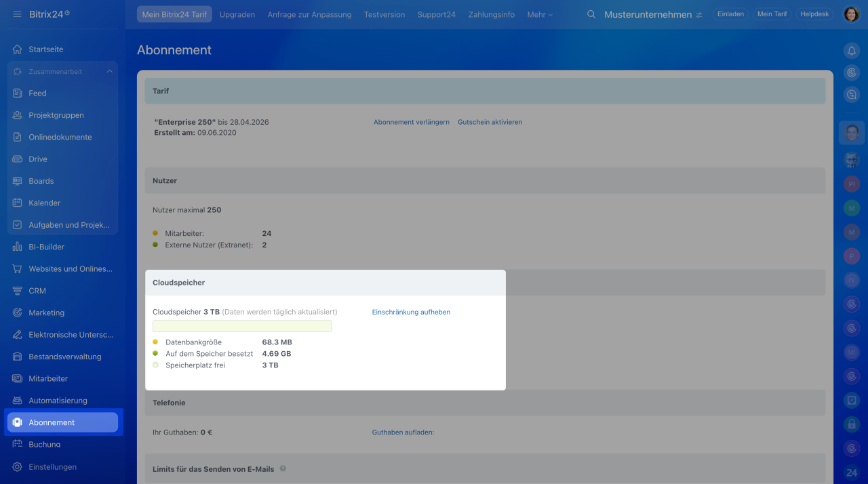Open the user profile avatar top right
This screenshot has height=484, width=868.
coord(851,14)
